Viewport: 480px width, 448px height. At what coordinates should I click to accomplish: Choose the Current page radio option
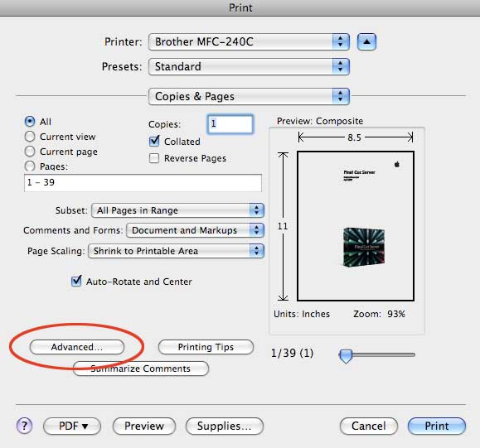tap(30, 151)
